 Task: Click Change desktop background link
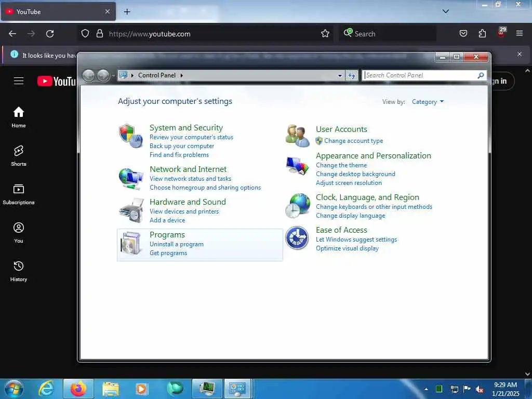pos(355,174)
